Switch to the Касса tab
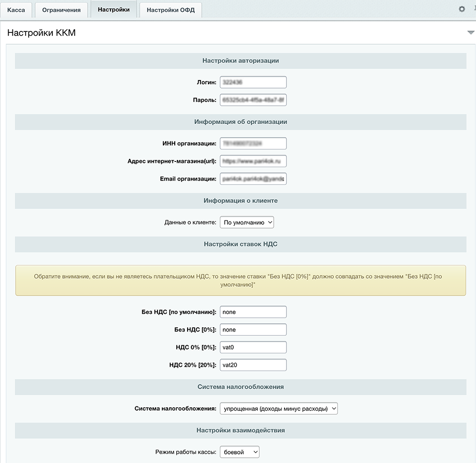The height and width of the screenshot is (463, 476). click(x=16, y=10)
